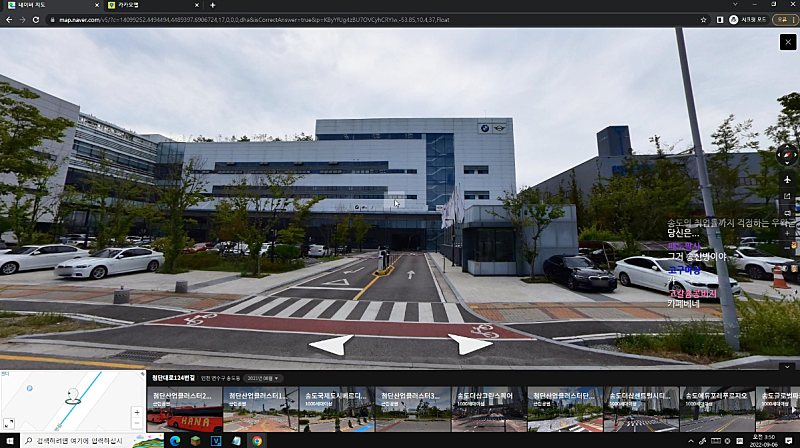Close the 네이버 지도 tab
The image size is (800, 448).
click(x=97, y=5)
